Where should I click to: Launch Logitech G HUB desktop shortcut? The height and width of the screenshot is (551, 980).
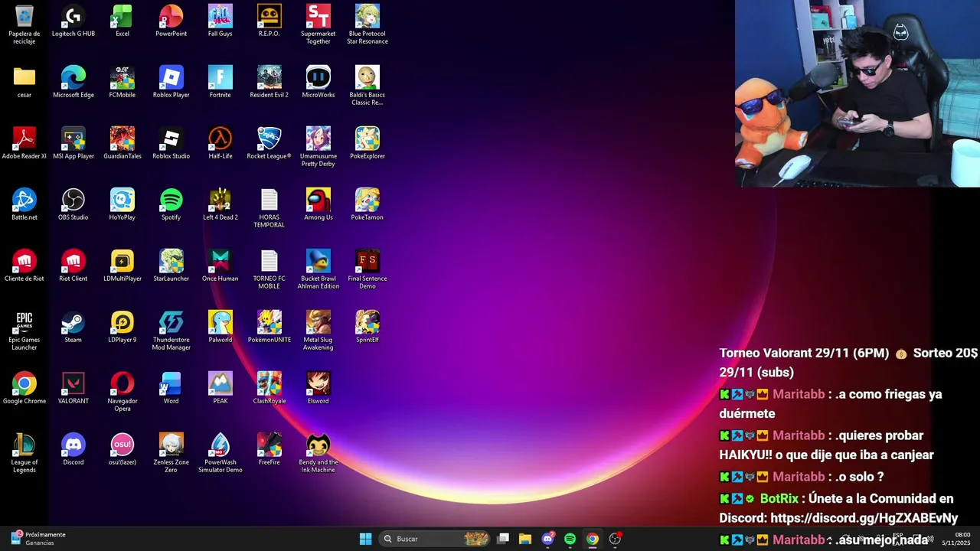pos(73,21)
